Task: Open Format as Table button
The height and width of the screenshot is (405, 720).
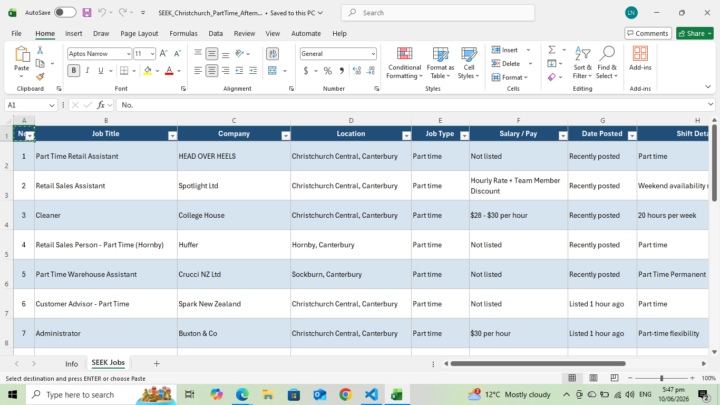Action: (440, 63)
